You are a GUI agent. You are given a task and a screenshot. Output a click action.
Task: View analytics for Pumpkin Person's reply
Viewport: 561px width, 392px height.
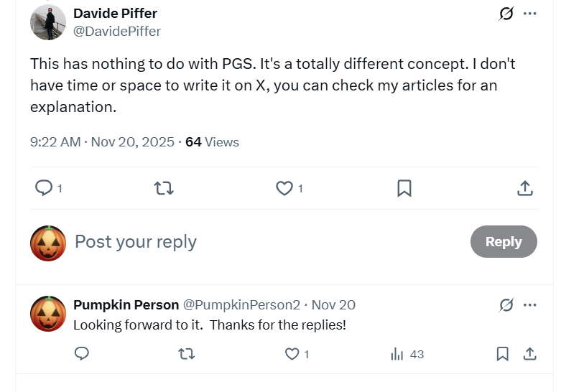coord(397,354)
